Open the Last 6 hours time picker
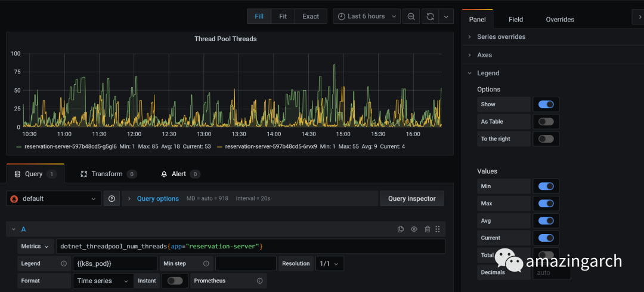This screenshot has height=292, width=644. coord(366,17)
